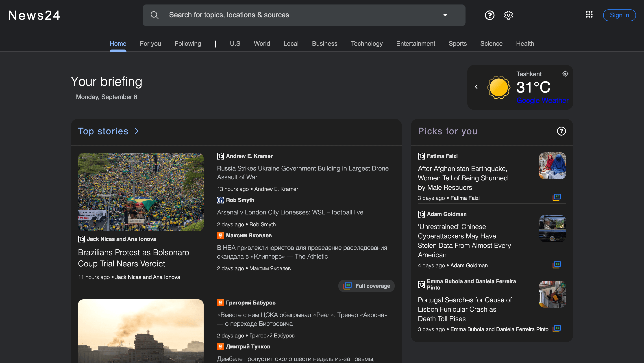Click the NYT icon next to Fatima Faizi
This screenshot has width=644, height=363.
[x=421, y=156]
